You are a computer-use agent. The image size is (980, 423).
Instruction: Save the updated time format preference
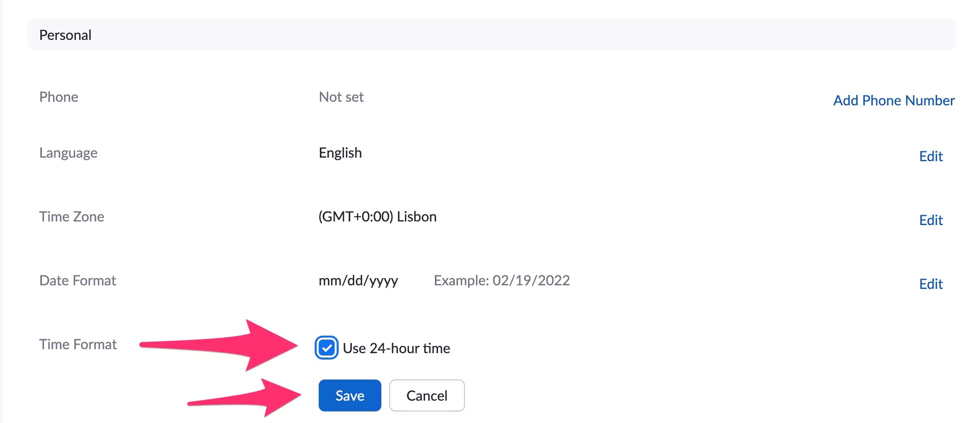coord(349,395)
